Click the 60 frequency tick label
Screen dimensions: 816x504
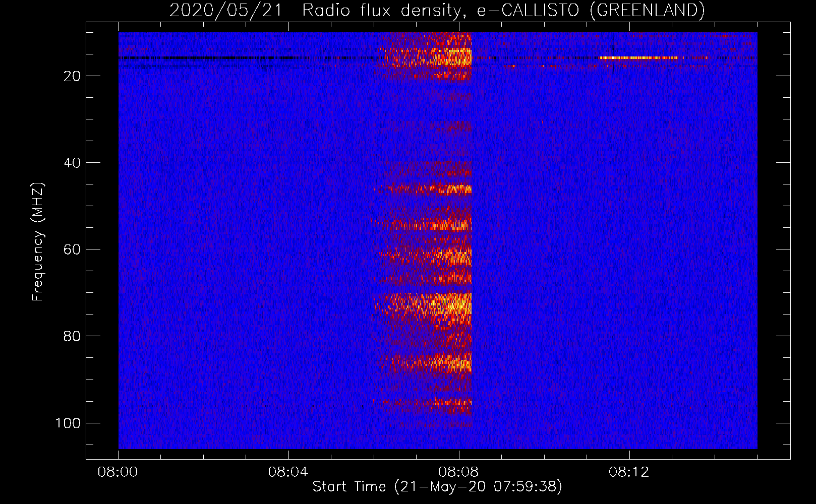click(72, 249)
